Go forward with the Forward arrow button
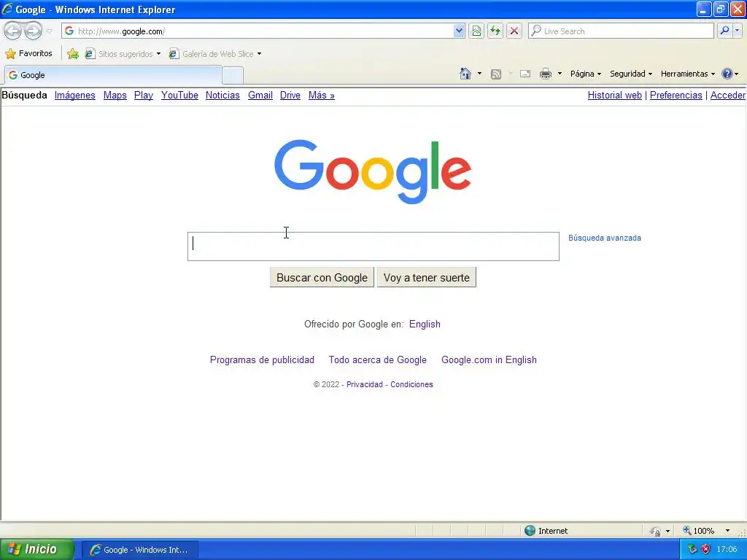 pos(33,31)
